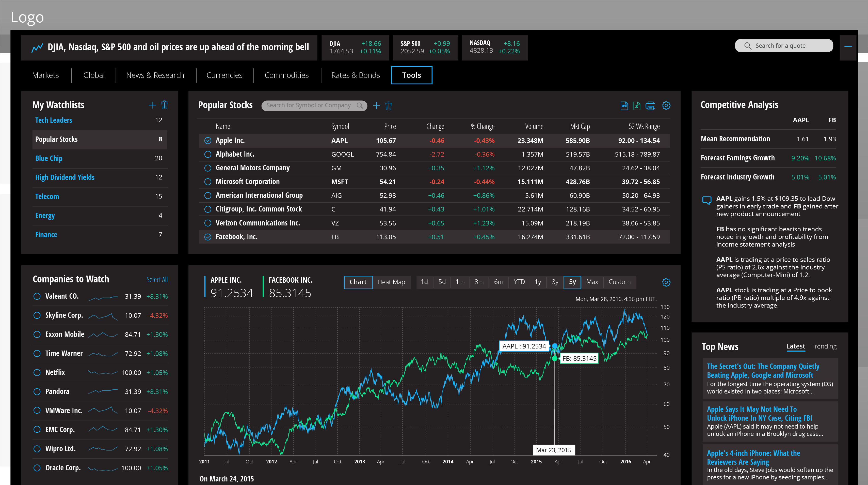Screen dimensions: 868x485
Task: Switch Top News to Latest
Action: point(796,346)
